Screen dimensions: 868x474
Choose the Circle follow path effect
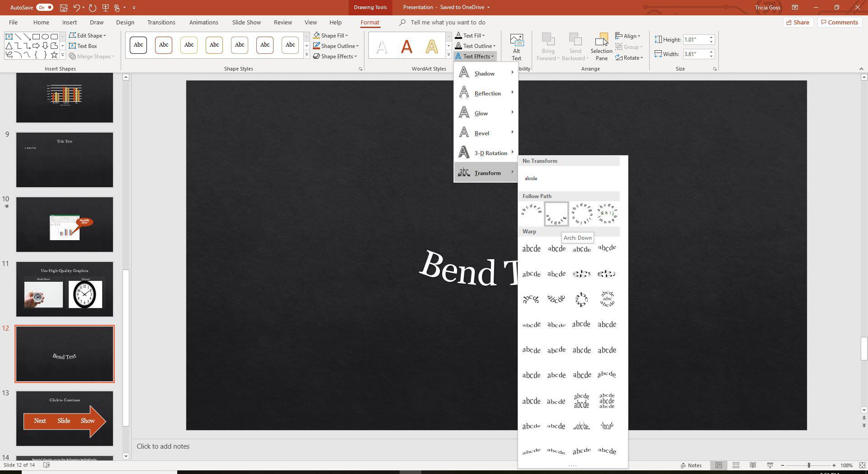point(581,214)
